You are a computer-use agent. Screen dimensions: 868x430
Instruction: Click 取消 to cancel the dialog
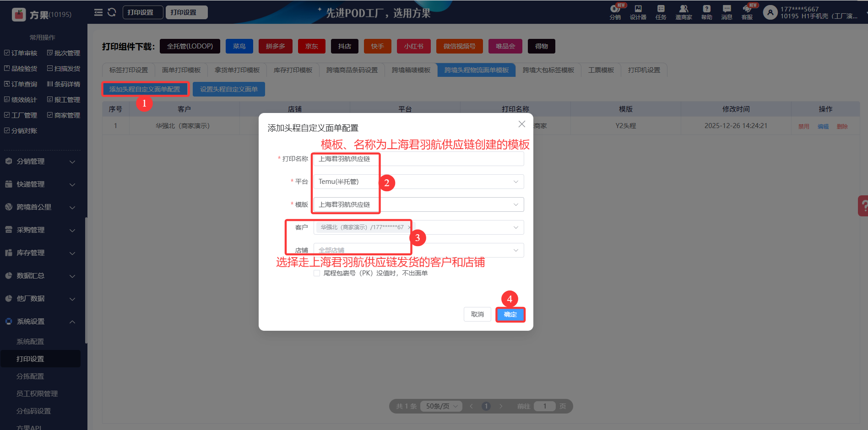(477, 315)
